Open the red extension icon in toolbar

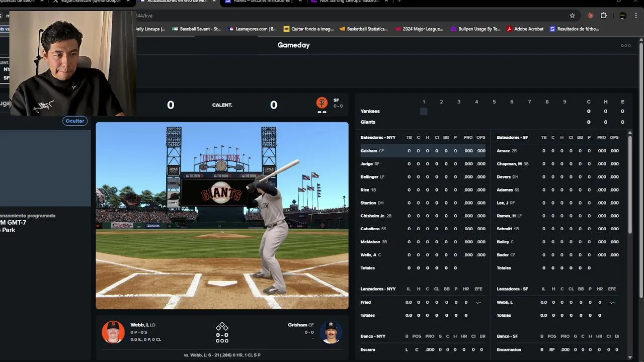(591, 16)
